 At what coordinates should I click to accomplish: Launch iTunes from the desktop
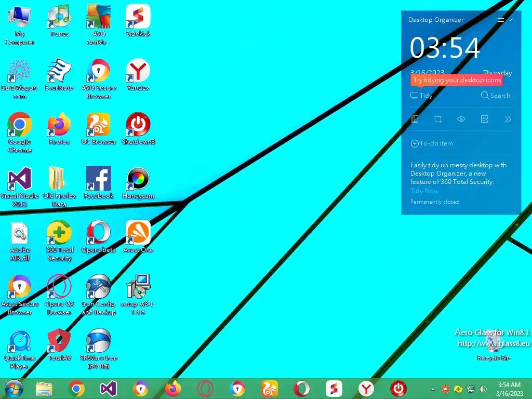pyautogui.click(x=59, y=20)
